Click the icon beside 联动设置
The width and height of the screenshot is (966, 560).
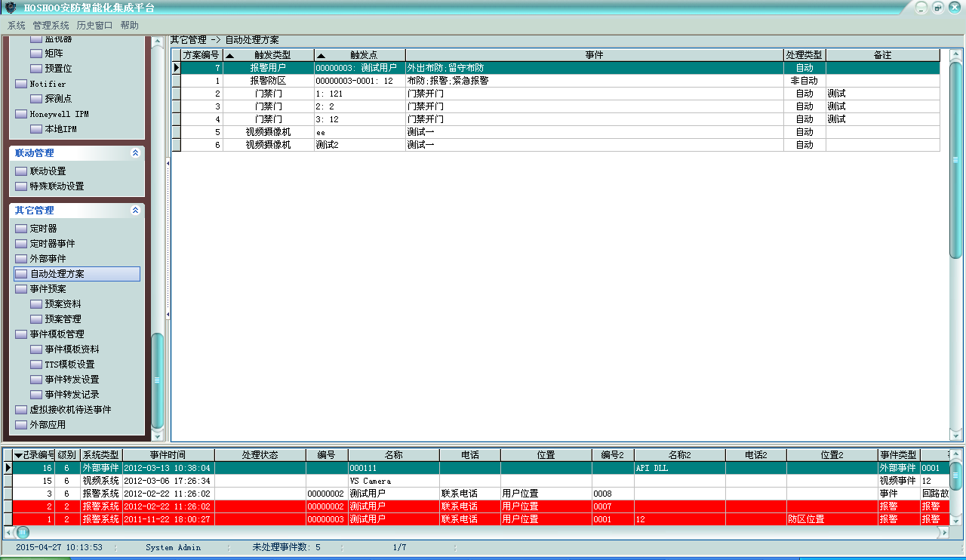(21, 171)
